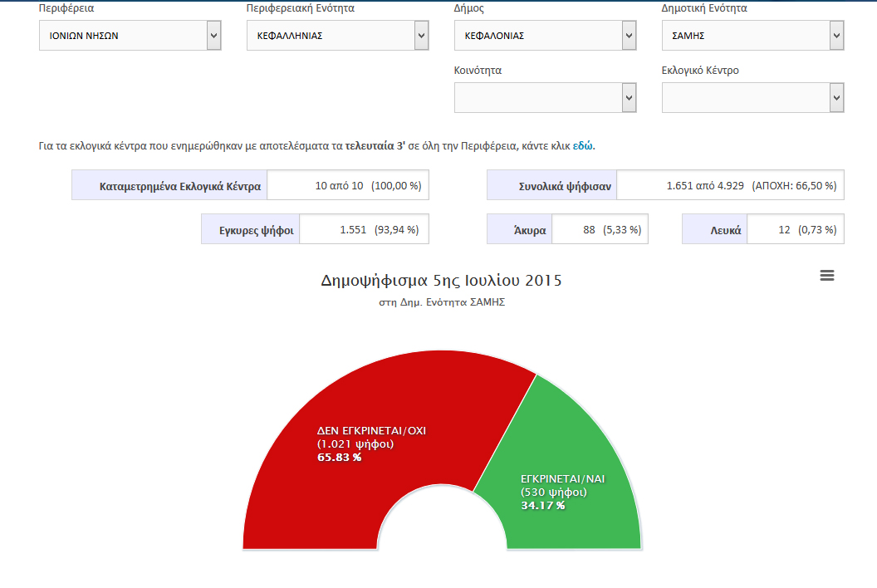Image resolution: width=877 pixels, height=588 pixels.
Task: Expand the Δημοτική Ενότητα dropdown showing ΣΑΜΗΣ
Action: 753,36
